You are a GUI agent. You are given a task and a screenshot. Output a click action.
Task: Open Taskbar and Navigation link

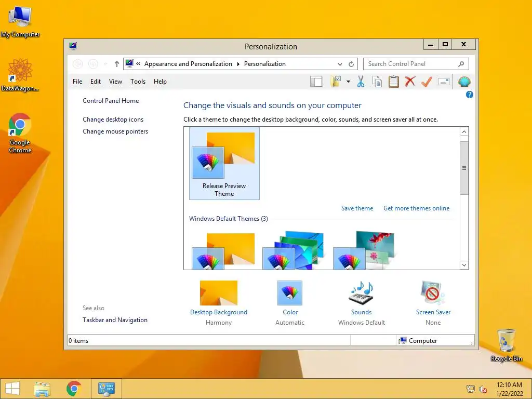click(115, 320)
